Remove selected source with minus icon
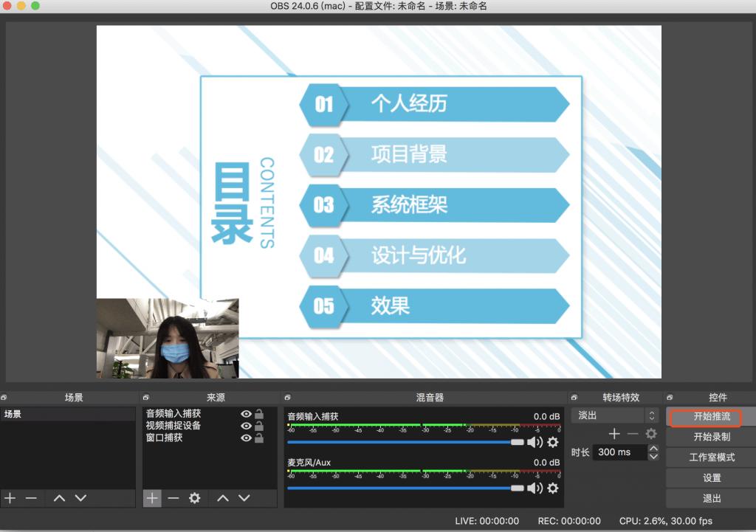Image resolution: width=756 pixels, height=532 pixels. [173, 498]
